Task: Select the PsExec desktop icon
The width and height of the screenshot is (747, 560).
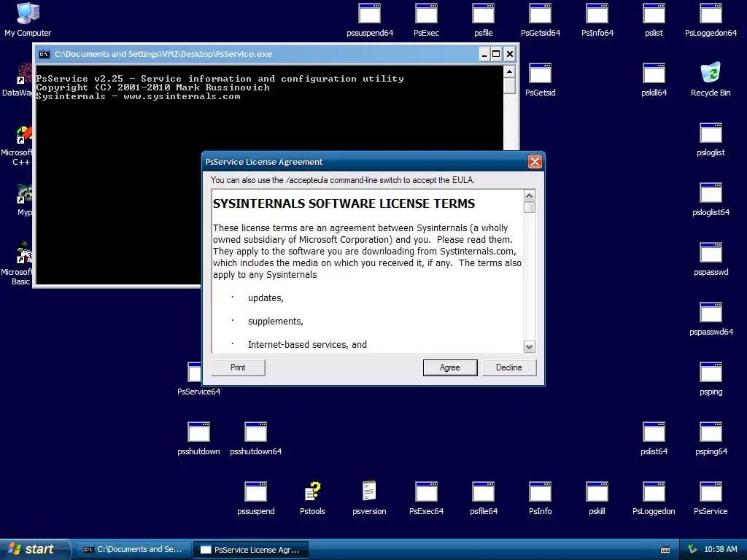Action: (426, 20)
